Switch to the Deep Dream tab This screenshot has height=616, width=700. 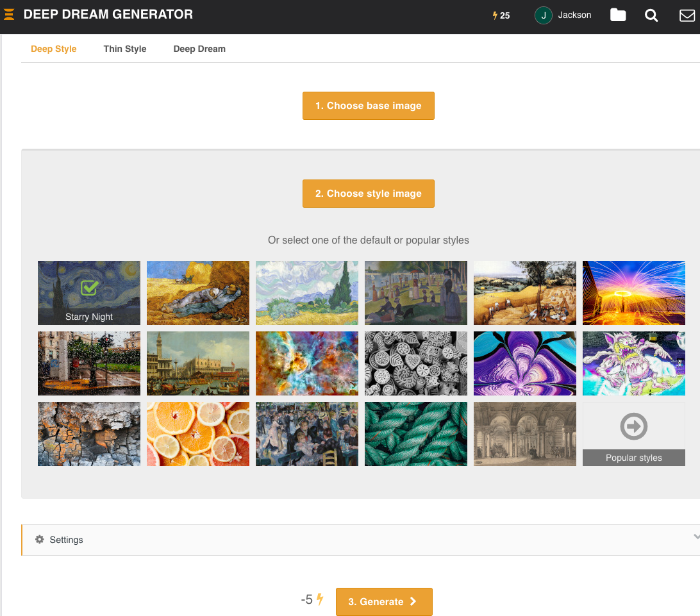coord(199,49)
